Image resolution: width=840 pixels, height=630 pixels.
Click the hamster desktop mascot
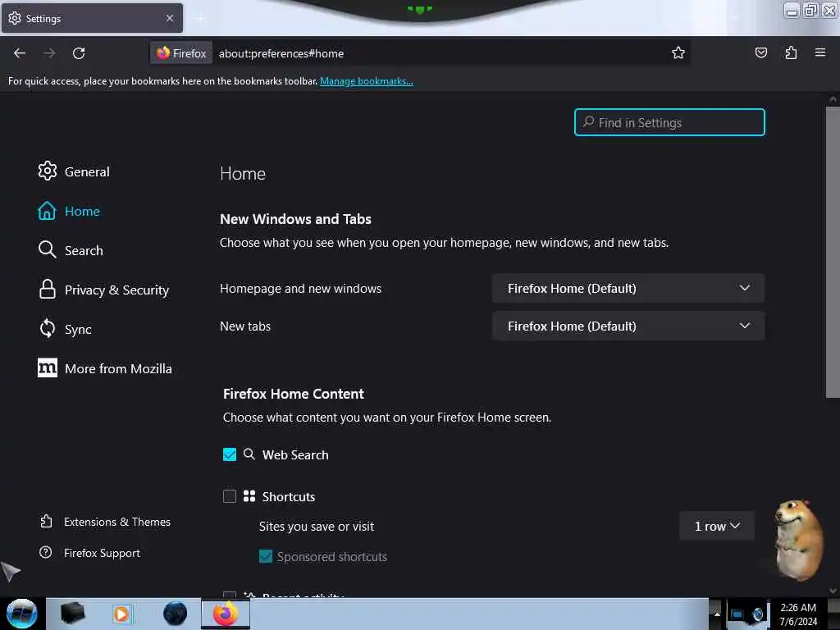pyautogui.click(x=798, y=540)
